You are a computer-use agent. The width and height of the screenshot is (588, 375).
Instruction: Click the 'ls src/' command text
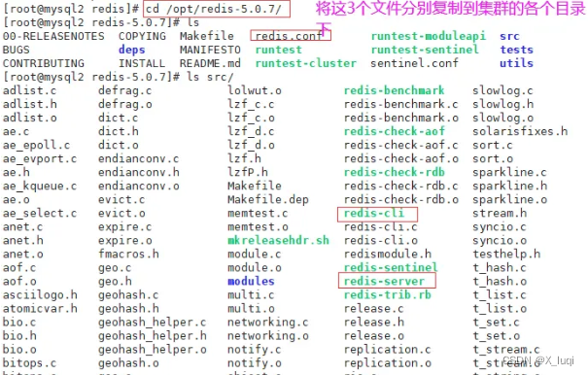click(210, 77)
